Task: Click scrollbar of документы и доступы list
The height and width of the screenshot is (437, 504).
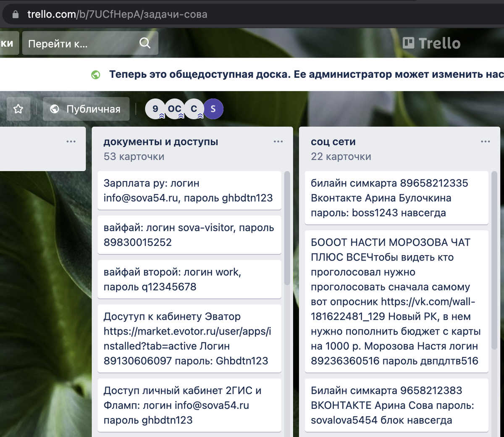Action: point(287,229)
